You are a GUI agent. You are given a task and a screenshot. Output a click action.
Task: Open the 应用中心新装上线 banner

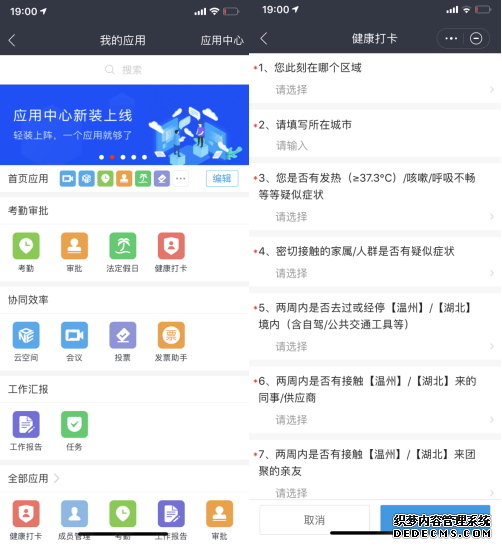[x=124, y=124]
